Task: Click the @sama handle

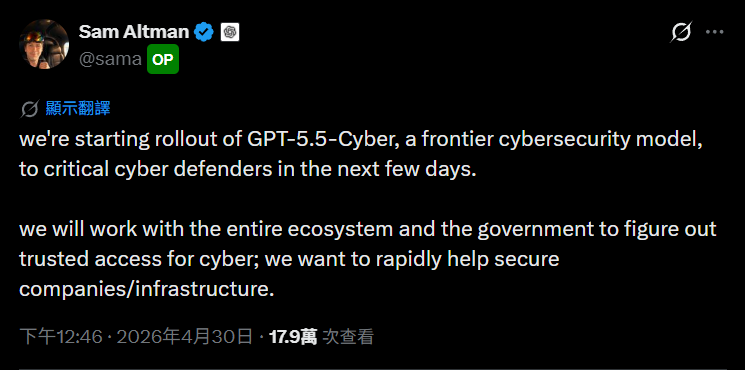Action: (x=110, y=60)
